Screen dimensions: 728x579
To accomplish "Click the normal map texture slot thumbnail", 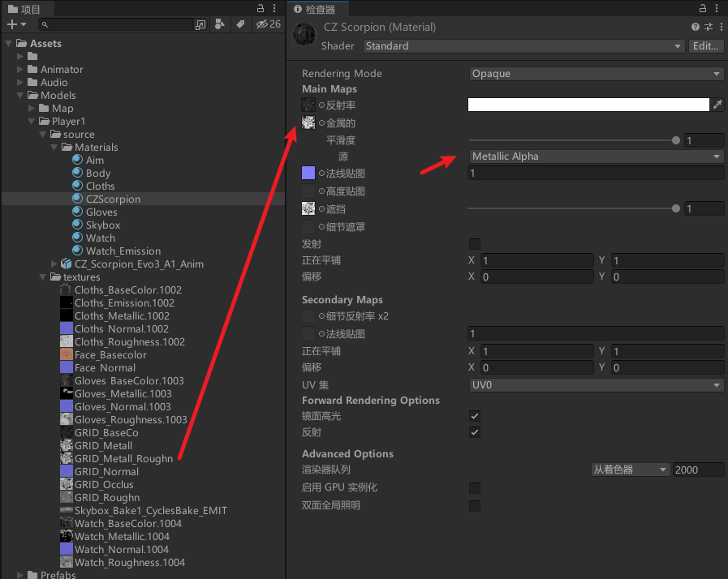I will (x=308, y=173).
